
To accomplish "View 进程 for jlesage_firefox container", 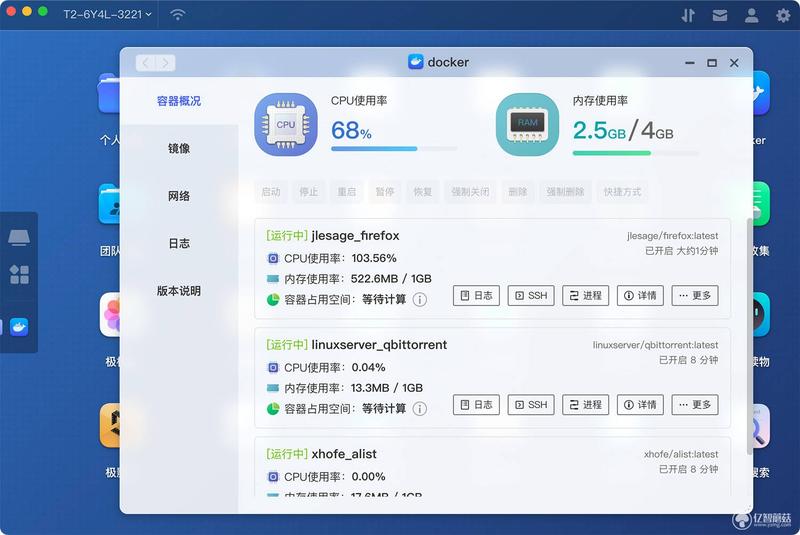I will tap(586, 295).
